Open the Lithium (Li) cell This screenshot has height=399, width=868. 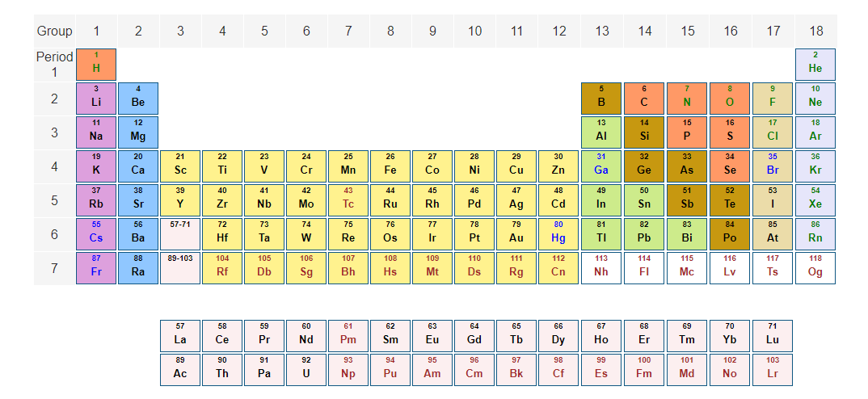click(x=96, y=99)
